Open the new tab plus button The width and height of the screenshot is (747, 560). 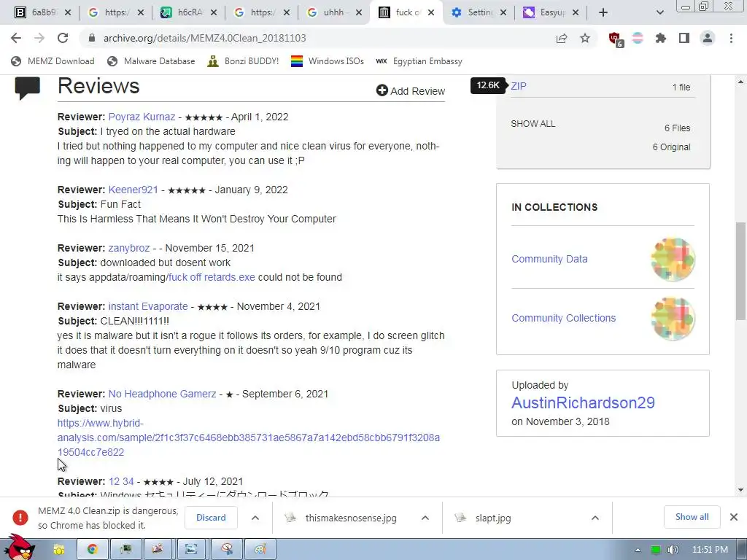tap(603, 12)
